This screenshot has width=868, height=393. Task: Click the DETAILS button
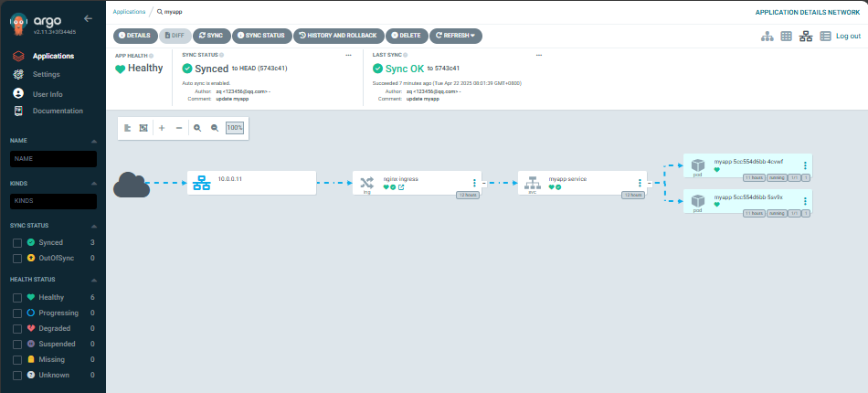coord(135,36)
